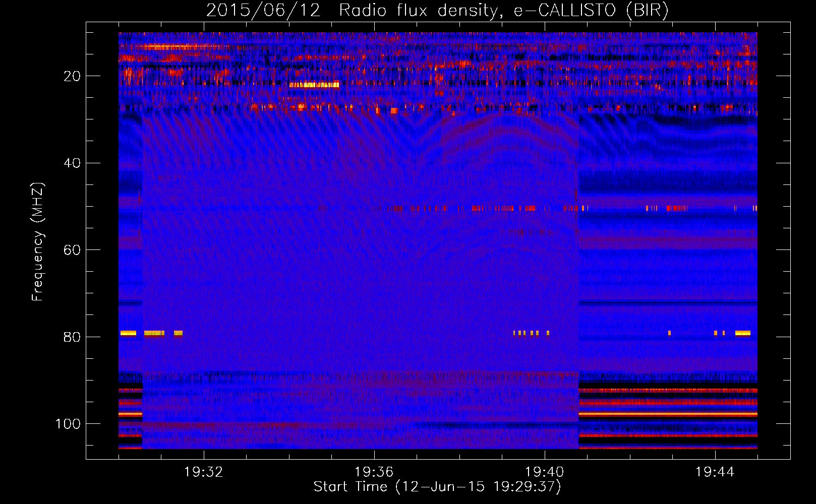This screenshot has width=816, height=504.
Task: Click the 60 MHz frequency tick label
Action: [72, 250]
